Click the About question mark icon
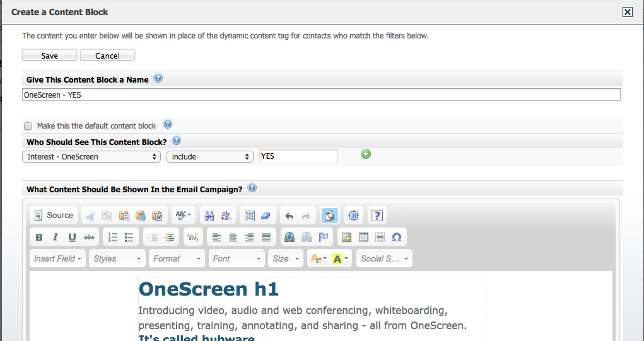This screenshot has width=644, height=341. [x=377, y=216]
